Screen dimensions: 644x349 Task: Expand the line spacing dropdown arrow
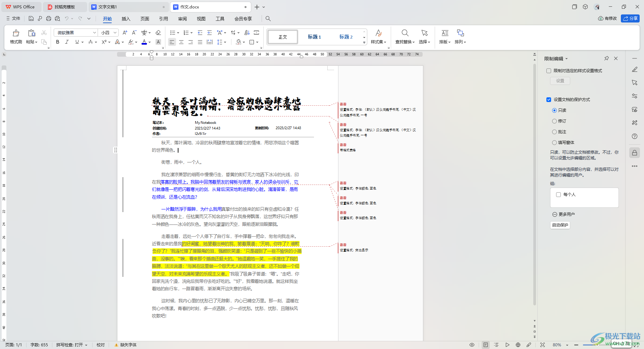(225, 42)
